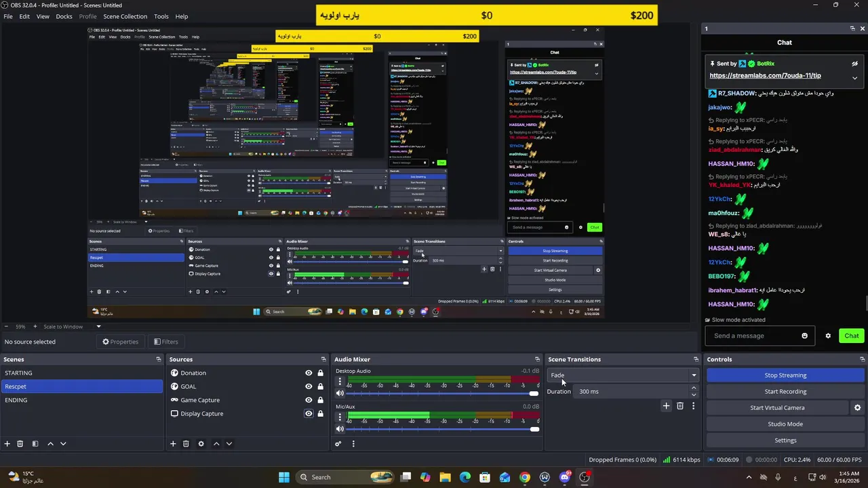This screenshot has width=868, height=488.
Task: Hide the pinned BotRix chat message
Action: [855, 64]
